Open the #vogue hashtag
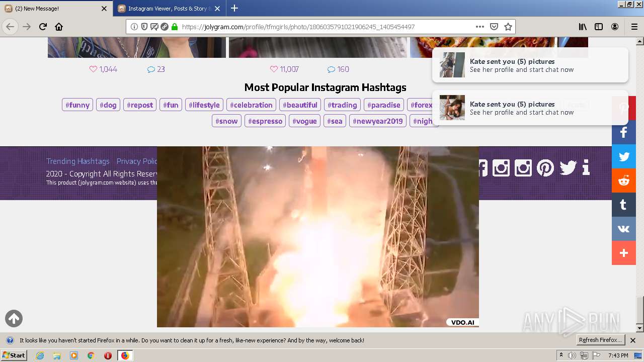Image resolution: width=644 pixels, height=362 pixels. pyautogui.click(x=304, y=121)
